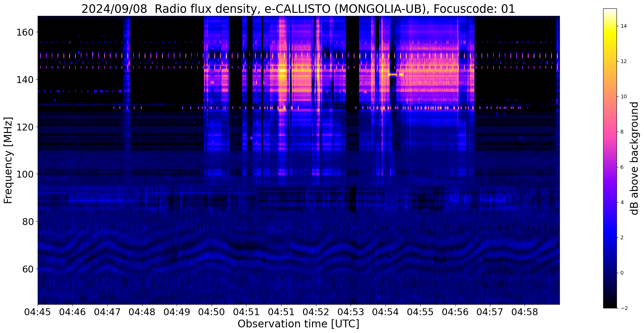
Task: Click the plot title mentioning e-CALLISTO MONGOLIA-UB
Action: tap(298, 9)
